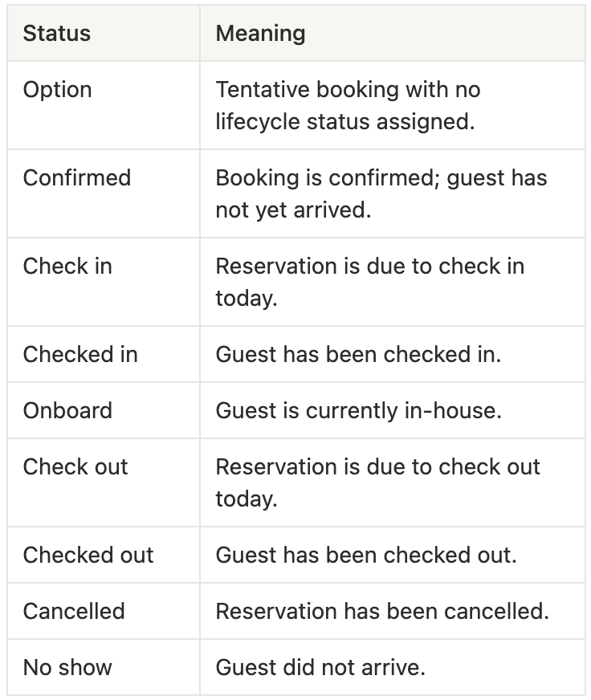The image size is (591, 700).
Task: Click 'Guest has been checked out' text
Action: (366, 555)
